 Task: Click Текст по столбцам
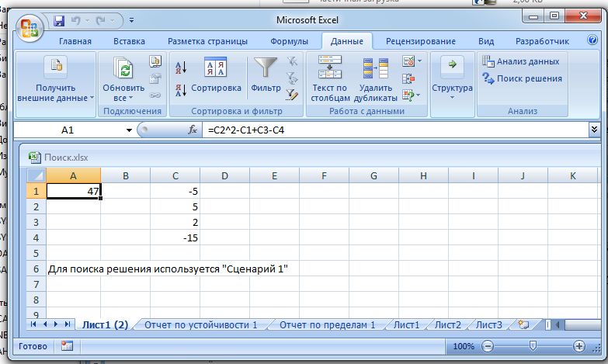(x=330, y=79)
